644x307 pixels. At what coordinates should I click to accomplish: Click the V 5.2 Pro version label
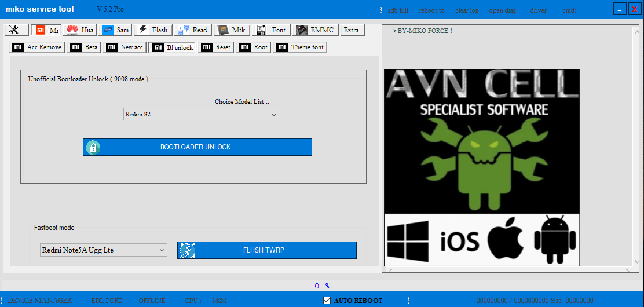[x=111, y=9]
